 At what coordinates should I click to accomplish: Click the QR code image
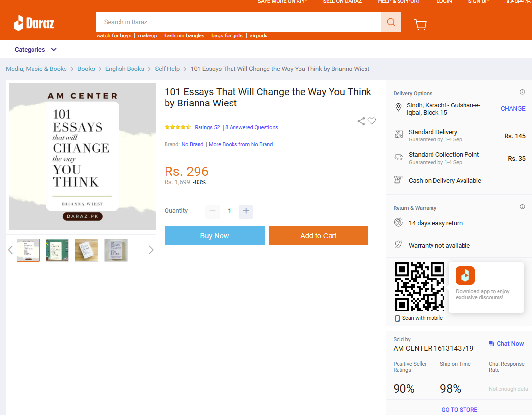pos(420,287)
